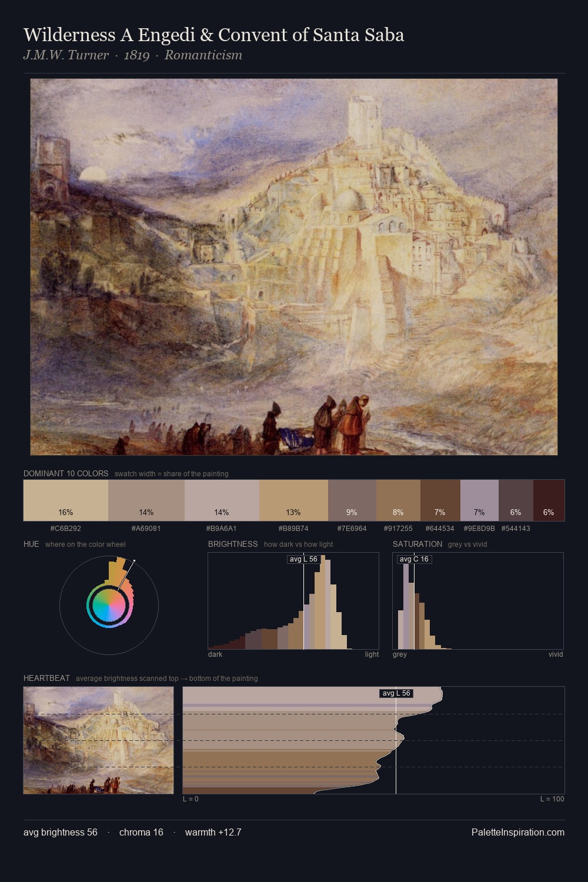Click the subtitle 'J.M.W. Turner · 1819 · Romanticism'
This screenshot has height=882, width=588.
pyautogui.click(x=133, y=55)
